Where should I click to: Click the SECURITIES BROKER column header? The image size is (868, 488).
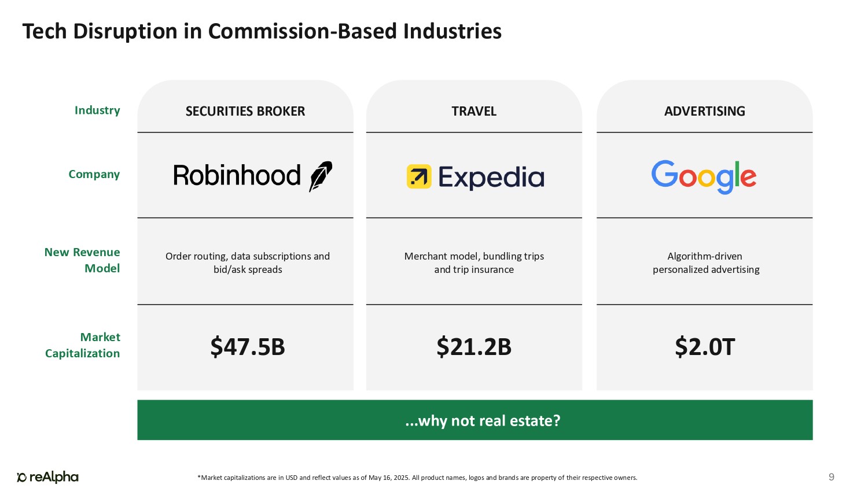(245, 111)
